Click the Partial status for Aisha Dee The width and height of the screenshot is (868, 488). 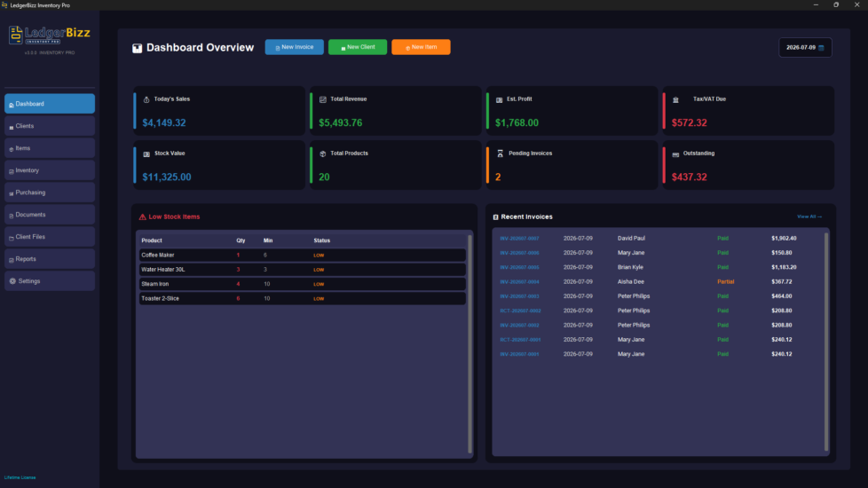coord(726,281)
